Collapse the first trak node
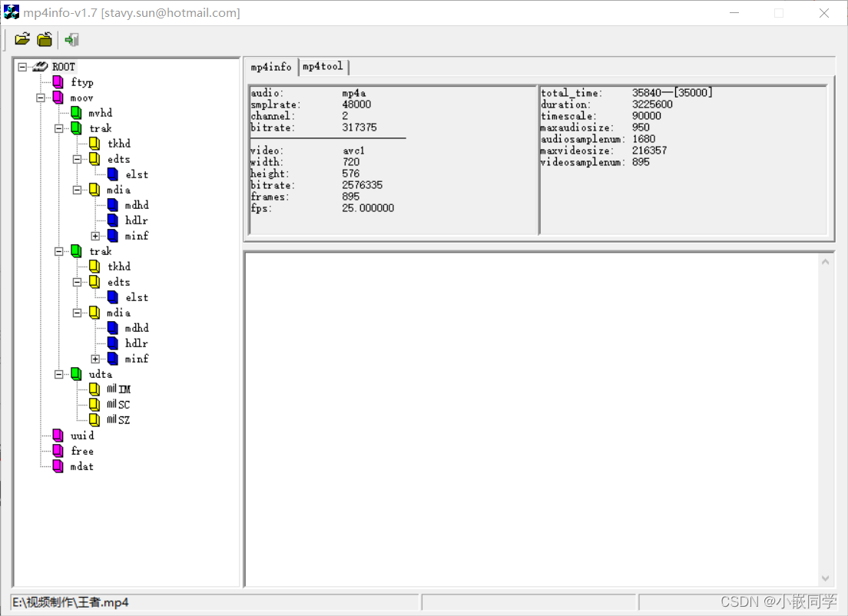The height and width of the screenshot is (616, 848). 59,129
